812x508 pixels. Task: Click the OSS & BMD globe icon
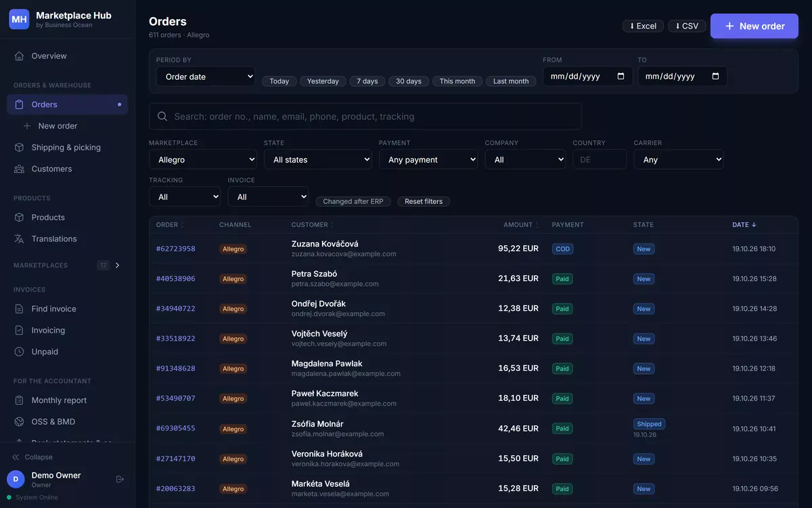(x=19, y=422)
